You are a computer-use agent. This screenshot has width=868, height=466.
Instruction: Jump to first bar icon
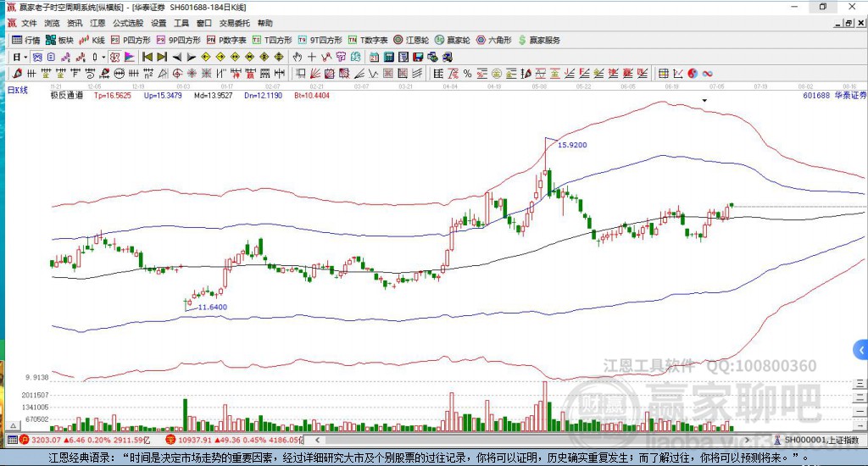pyautogui.click(x=147, y=57)
